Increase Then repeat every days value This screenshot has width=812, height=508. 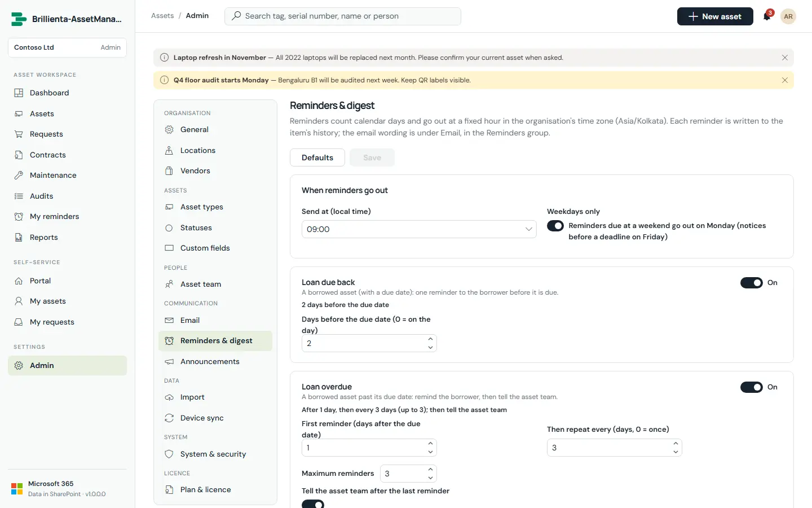[676, 444]
